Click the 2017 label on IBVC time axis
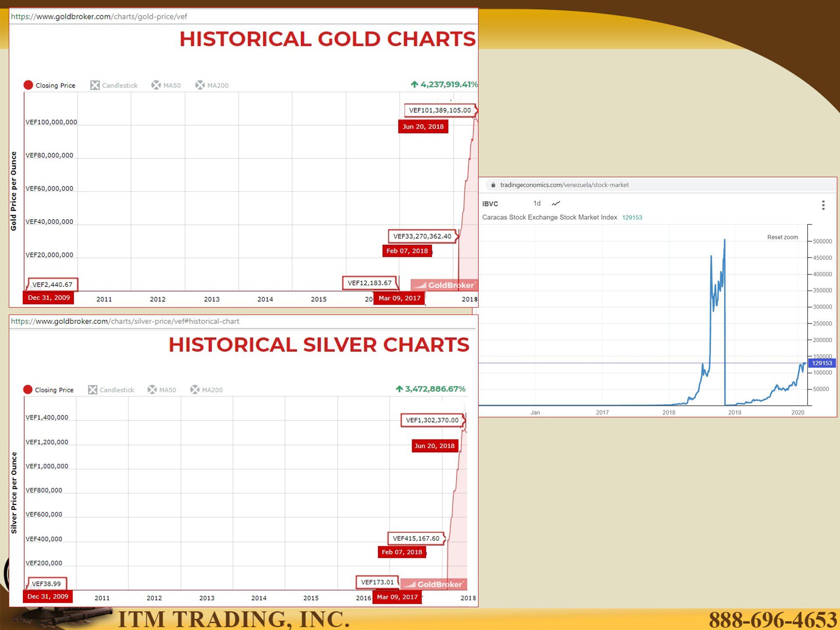Image resolution: width=840 pixels, height=630 pixels. click(x=602, y=413)
